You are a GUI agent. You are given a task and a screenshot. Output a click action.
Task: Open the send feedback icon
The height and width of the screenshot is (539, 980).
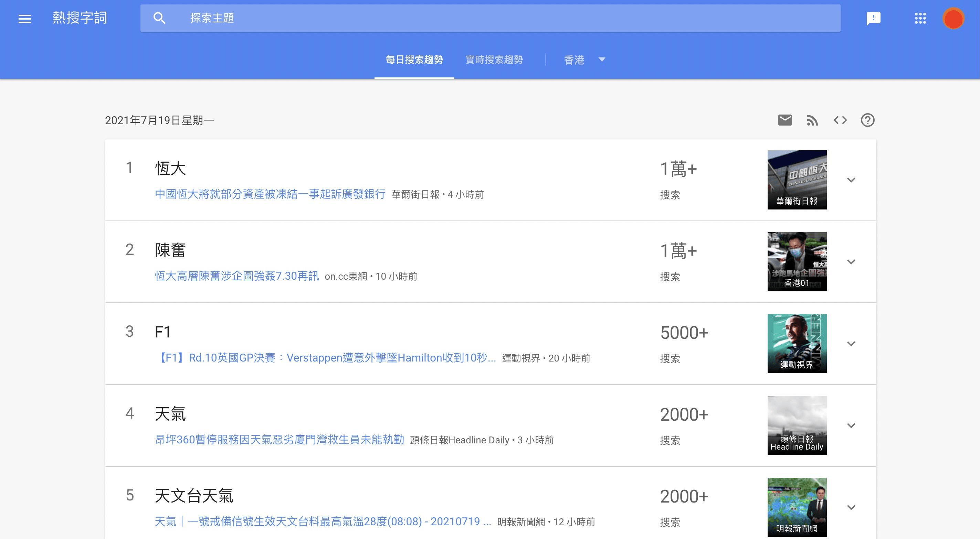point(873,18)
